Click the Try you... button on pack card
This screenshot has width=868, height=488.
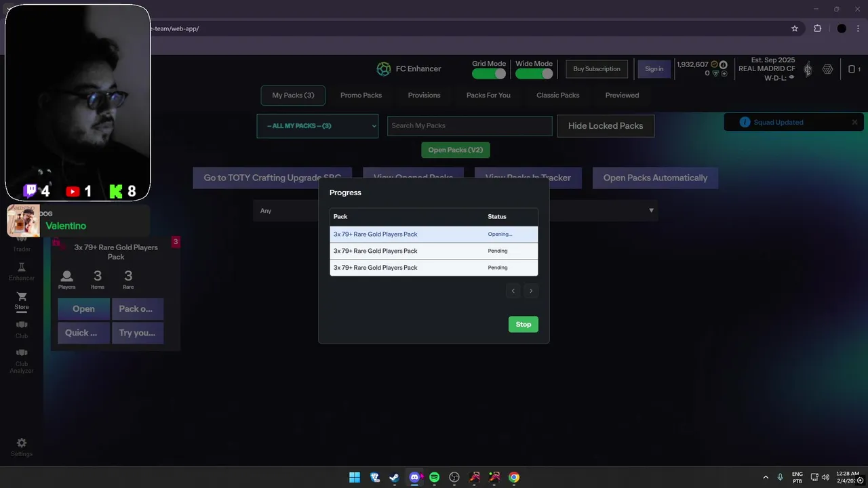pyautogui.click(x=138, y=333)
